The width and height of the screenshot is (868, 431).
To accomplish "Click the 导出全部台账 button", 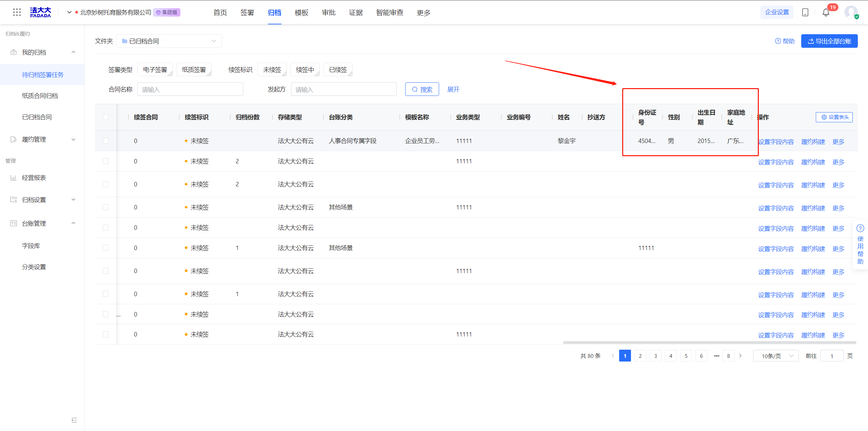I will coord(829,41).
